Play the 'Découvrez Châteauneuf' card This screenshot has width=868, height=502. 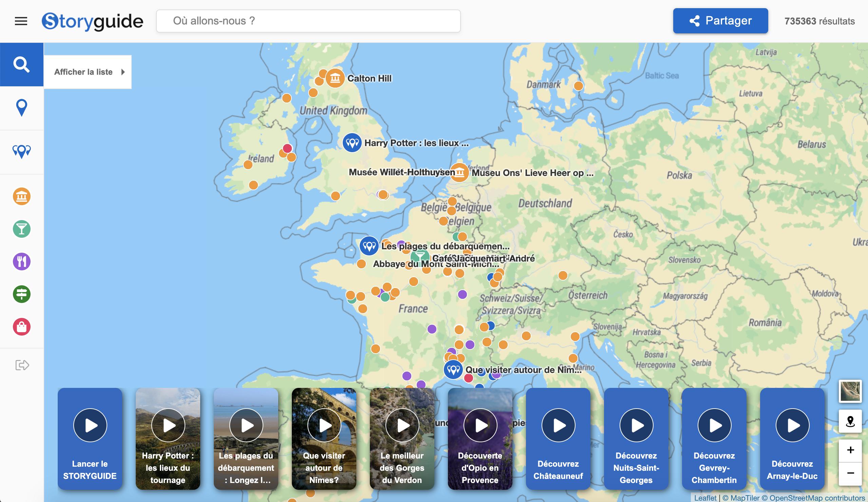pyautogui.click(x=558, y=425)
